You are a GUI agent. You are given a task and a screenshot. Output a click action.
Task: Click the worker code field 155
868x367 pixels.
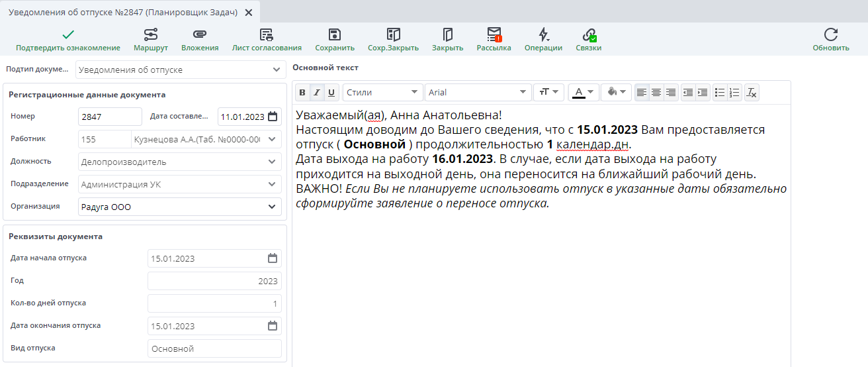(105, 139)
